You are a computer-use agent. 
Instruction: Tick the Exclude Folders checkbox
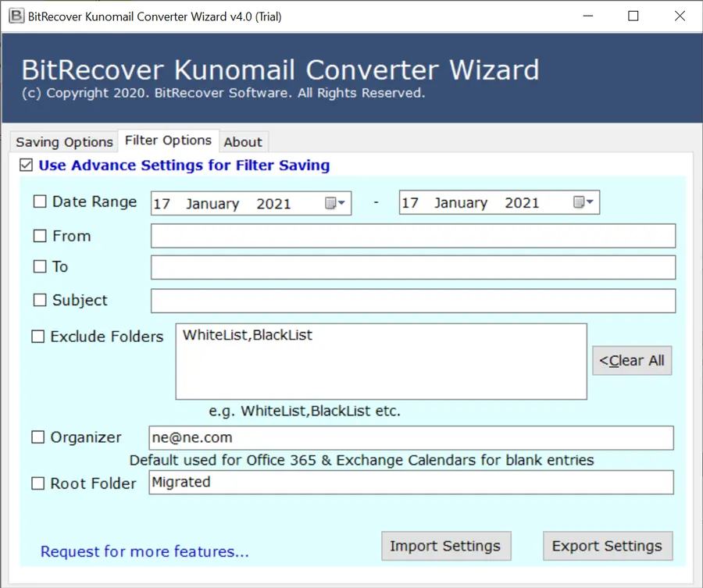[x=38, y=336]
